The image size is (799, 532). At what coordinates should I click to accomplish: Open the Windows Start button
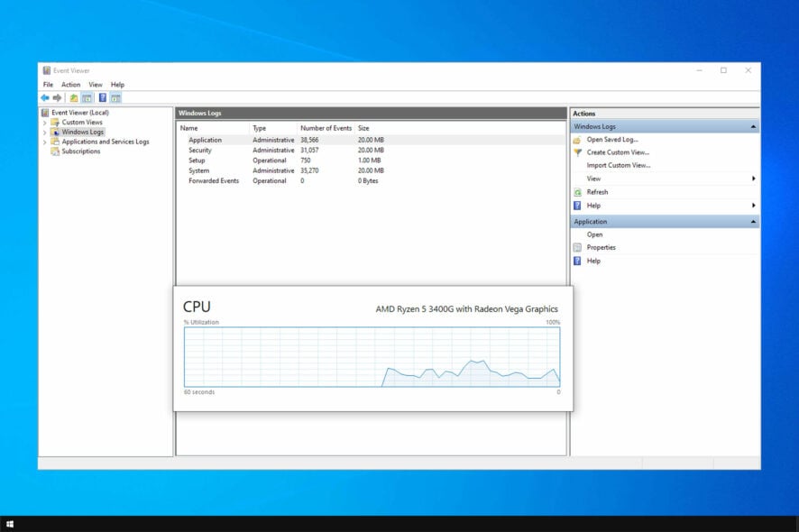click(x=10, y=524)
